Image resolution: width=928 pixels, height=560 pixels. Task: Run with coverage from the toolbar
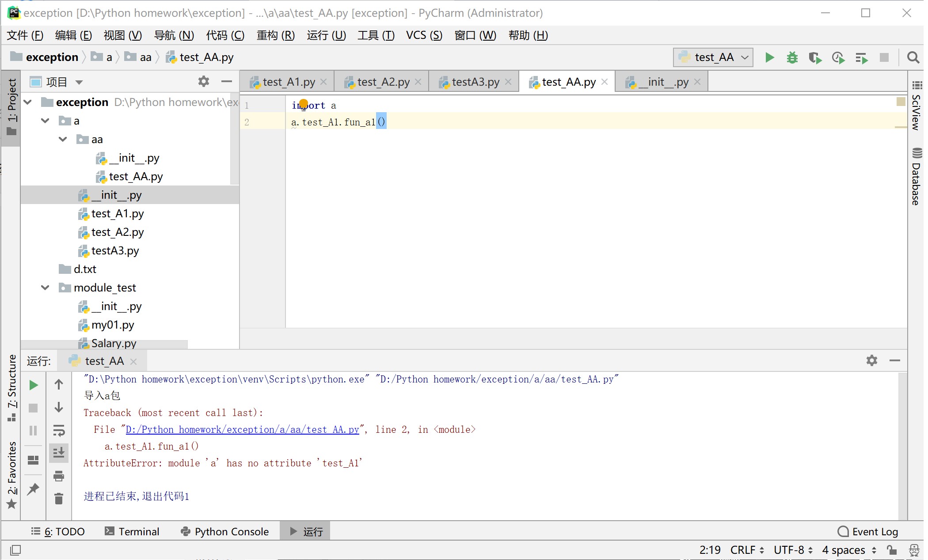[x=815, y=57]
